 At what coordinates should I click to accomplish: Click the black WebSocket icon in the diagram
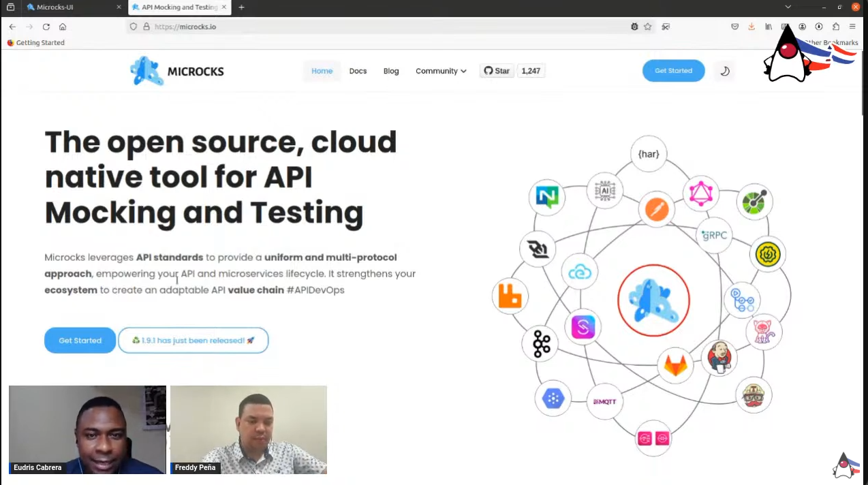538,249
